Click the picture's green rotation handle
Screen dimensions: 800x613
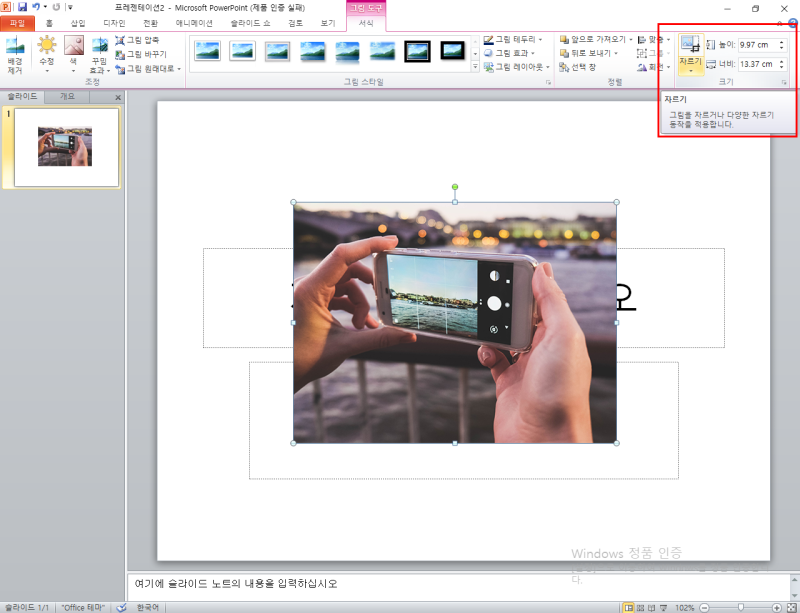455,187
